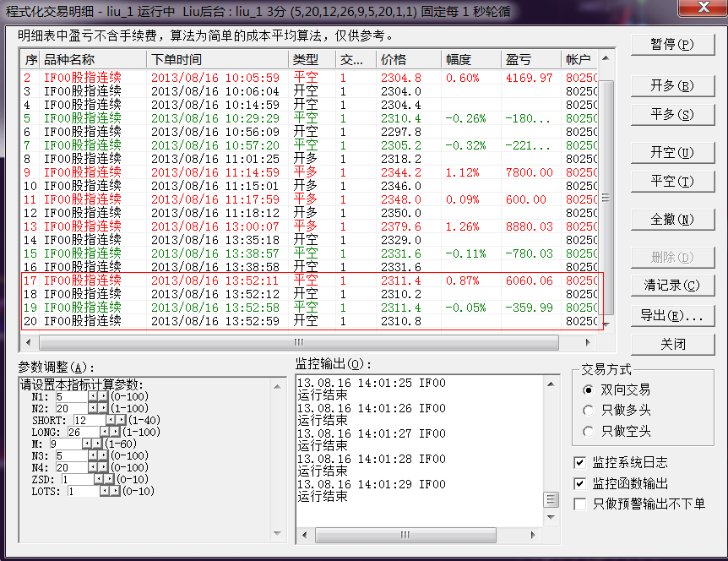Decrease N2 with its left arrow

point(93,408)
